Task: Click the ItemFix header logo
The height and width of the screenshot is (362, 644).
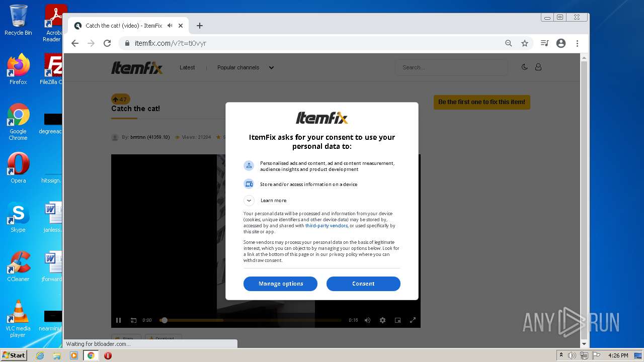Action: point(137,67)
